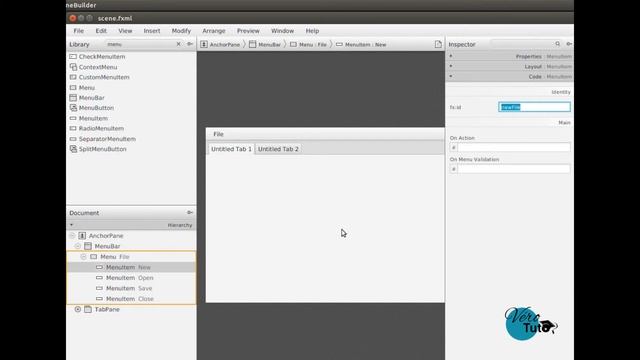The width and height of the screenshot is (640, 360).
Task: Click the CustomMenuItem icon in the Library
Action: click(x=73, y=77)
